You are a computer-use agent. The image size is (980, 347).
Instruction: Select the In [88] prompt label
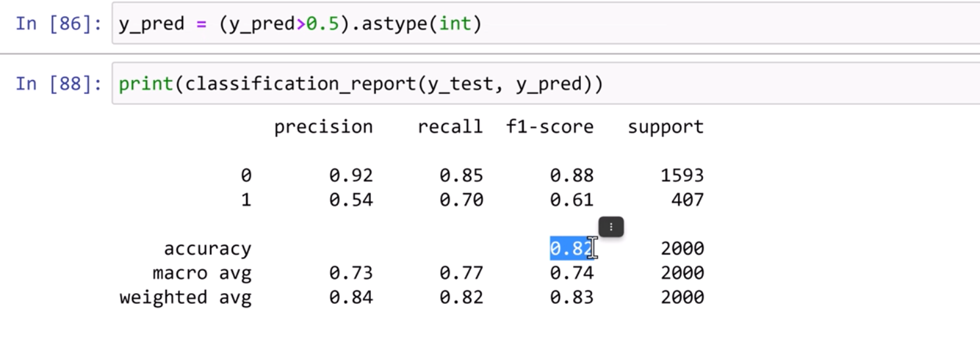58,84
